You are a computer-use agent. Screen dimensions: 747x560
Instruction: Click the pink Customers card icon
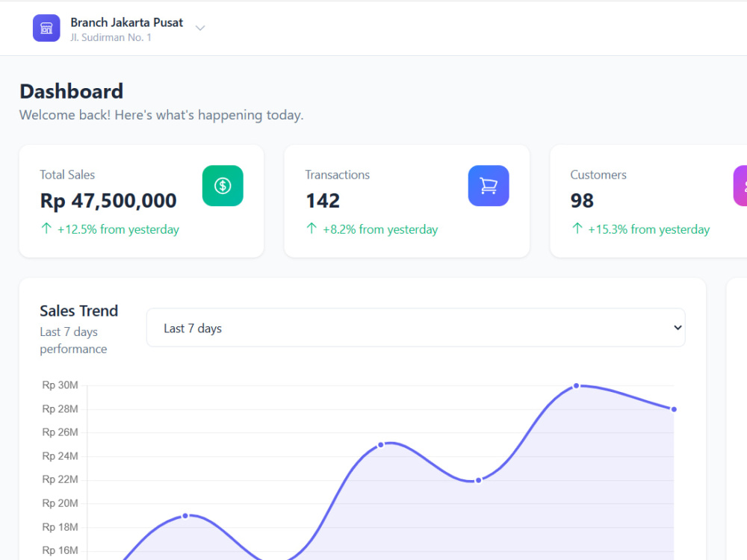tap(740, 186)
